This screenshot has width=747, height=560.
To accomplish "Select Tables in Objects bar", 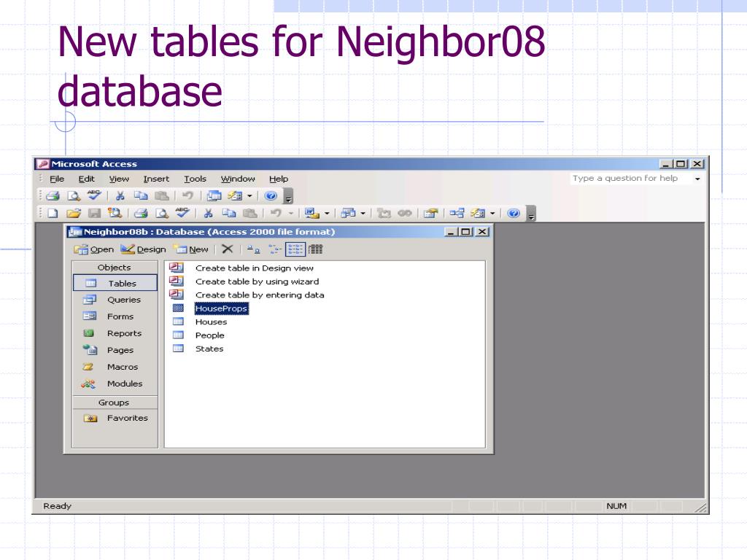I will click(115, 283).
